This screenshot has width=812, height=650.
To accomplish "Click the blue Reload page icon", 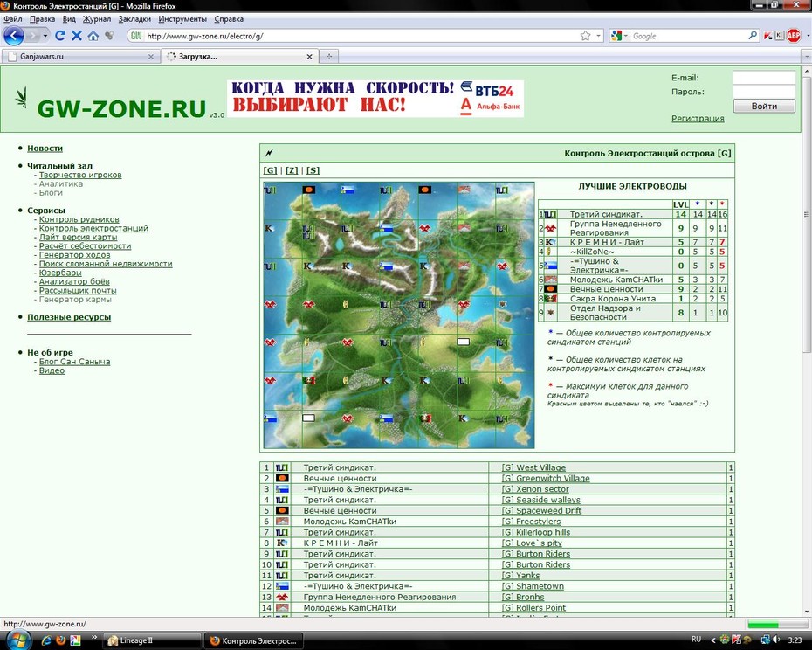I will [x=60, y=36].
